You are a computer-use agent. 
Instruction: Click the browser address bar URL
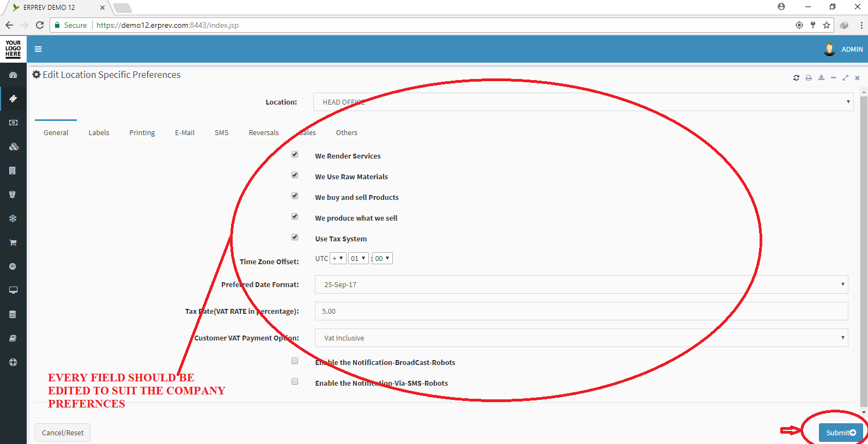coord(167,25)
